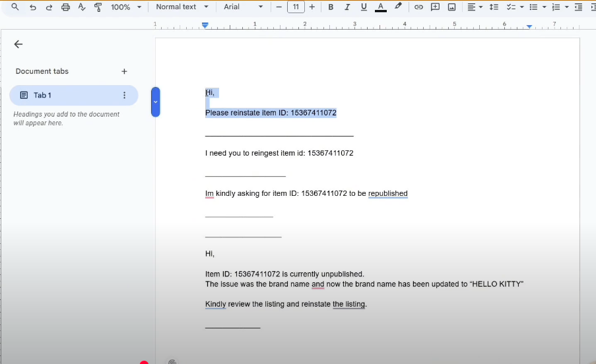Open the Normal text style dropdown

coord(182,7)
